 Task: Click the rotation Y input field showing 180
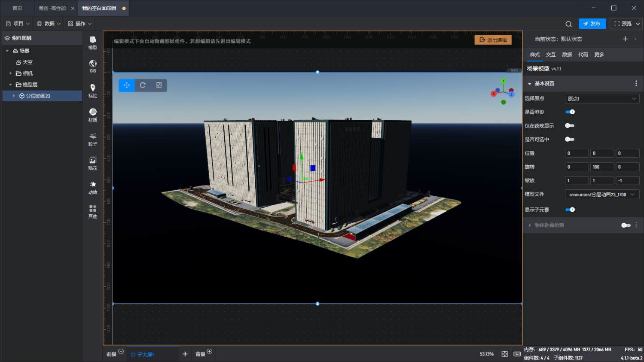tap(601, 167)
